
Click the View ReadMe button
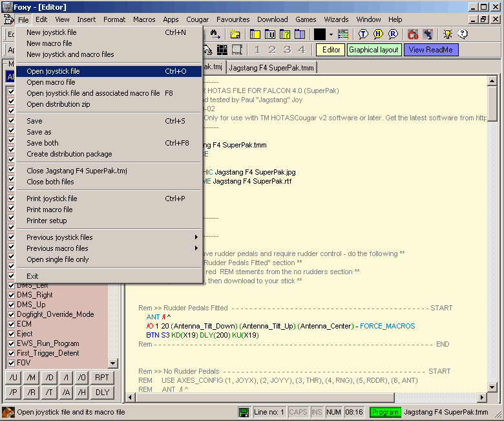click(x=430, y=50)
